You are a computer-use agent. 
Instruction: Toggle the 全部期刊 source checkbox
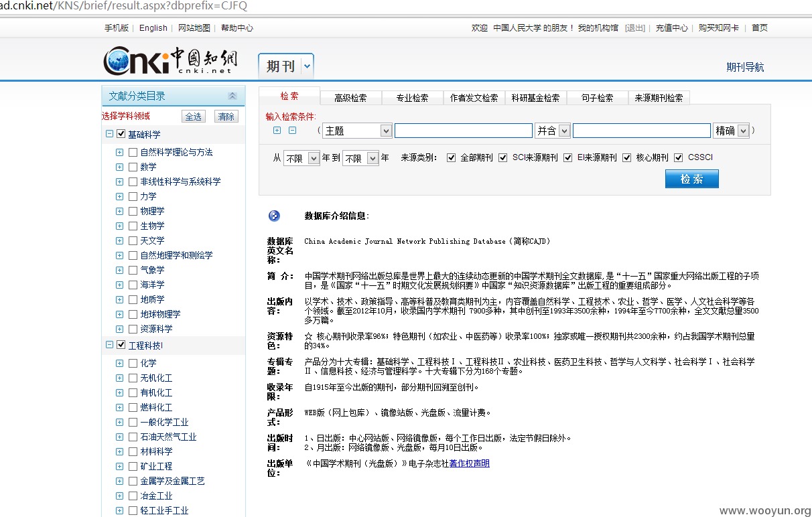[x=451, y=157]
